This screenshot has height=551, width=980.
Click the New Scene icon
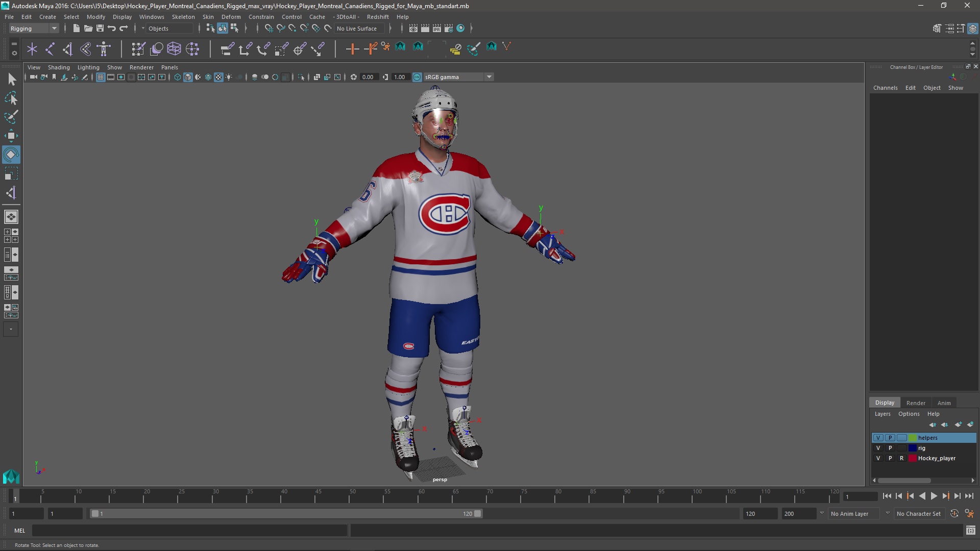click(x=76, y=29)
